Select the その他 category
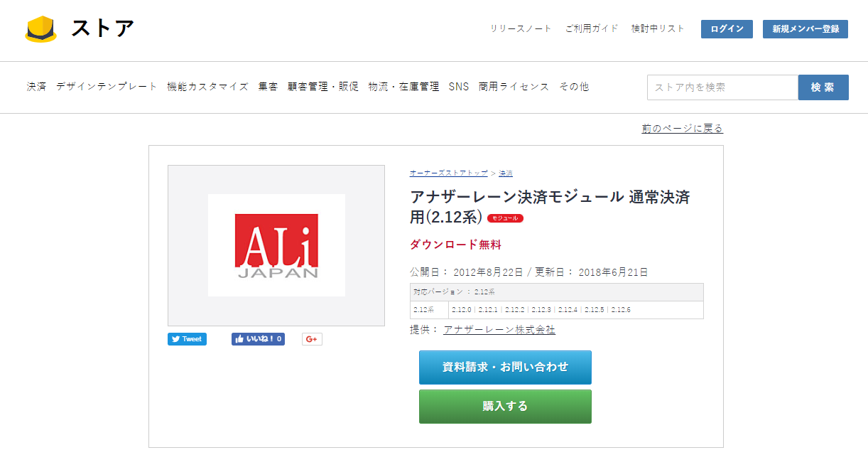The width and height of the screenshot is (868, 455). 574,87
